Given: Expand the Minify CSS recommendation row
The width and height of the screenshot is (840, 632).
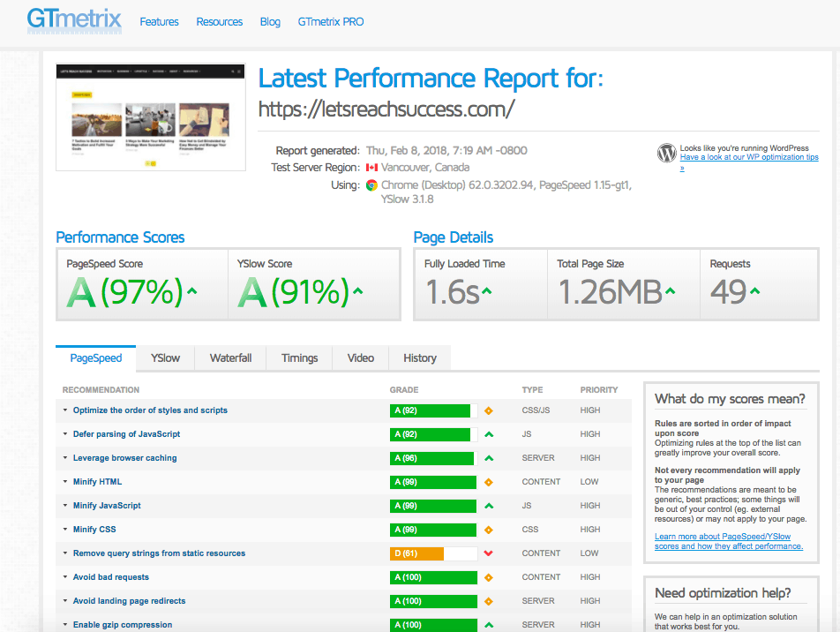Looking at the screenshot, I should tap(94, 530).
